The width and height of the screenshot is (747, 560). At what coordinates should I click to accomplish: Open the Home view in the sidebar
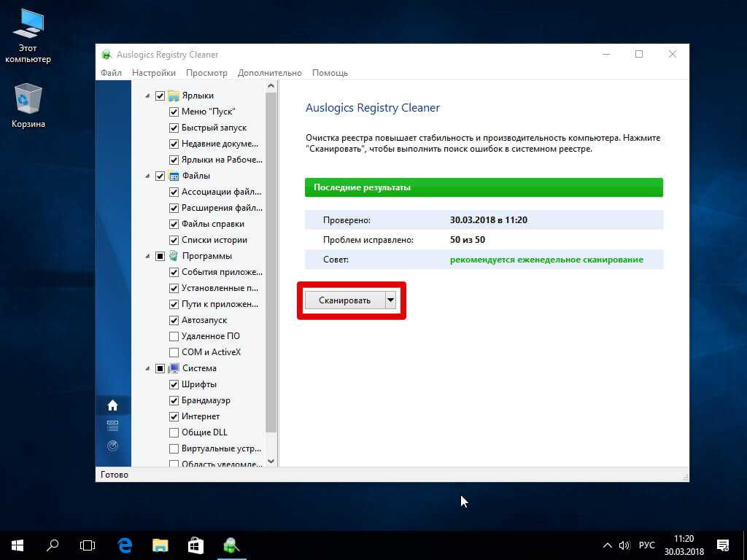click(112, 405)
